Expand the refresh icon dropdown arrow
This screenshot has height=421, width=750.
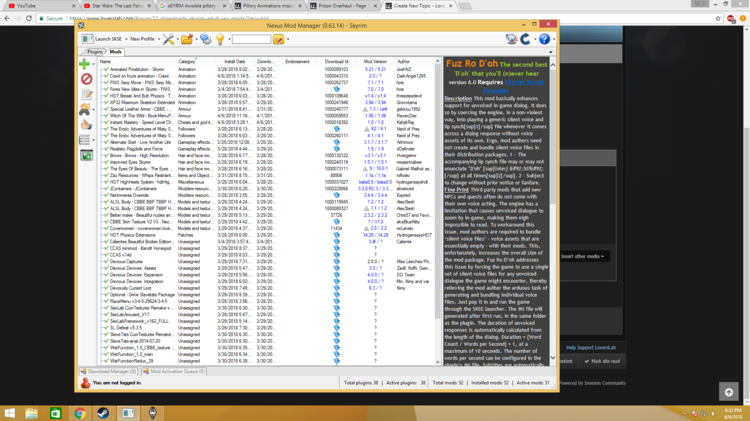pyautogui.click(x=535, y=39)
